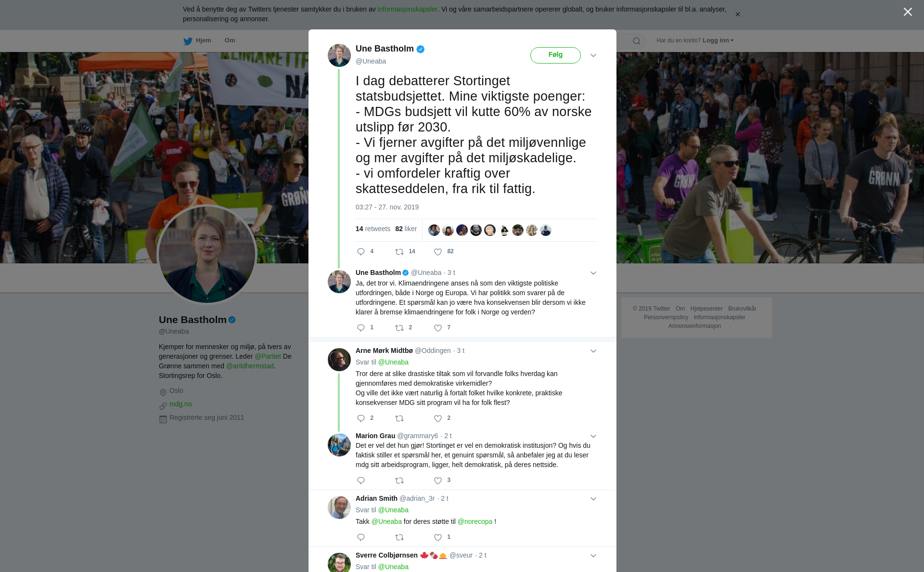View the 82 liker list
Image resolution: width=924 pixels, height=572 pixels.
coord(406,229)
